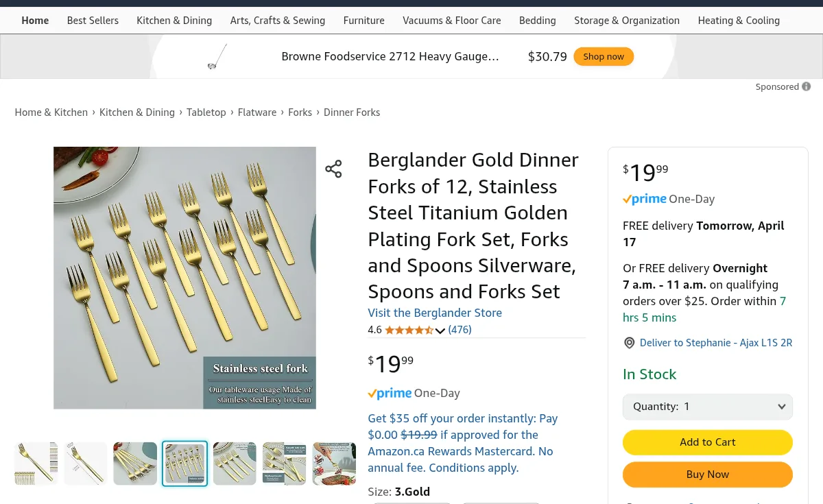Open the 476 reviews link
Image resolution: width=823 pixels, height=504 pixels.
coord(460,330)
